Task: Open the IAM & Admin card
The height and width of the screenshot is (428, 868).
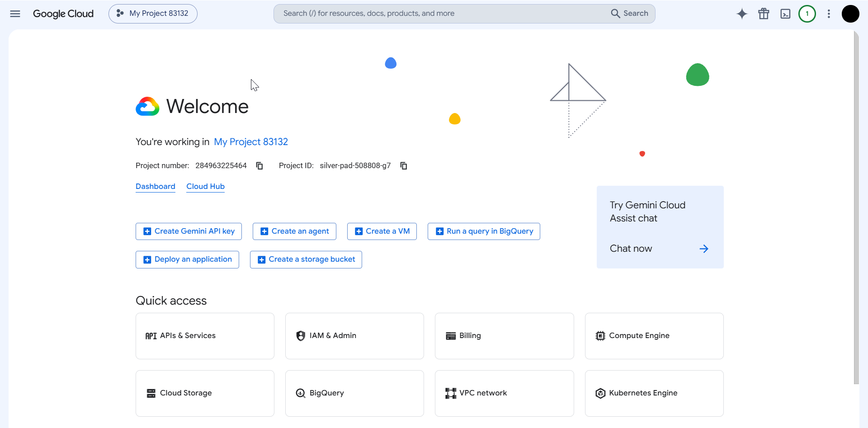Action: [354, 336]
